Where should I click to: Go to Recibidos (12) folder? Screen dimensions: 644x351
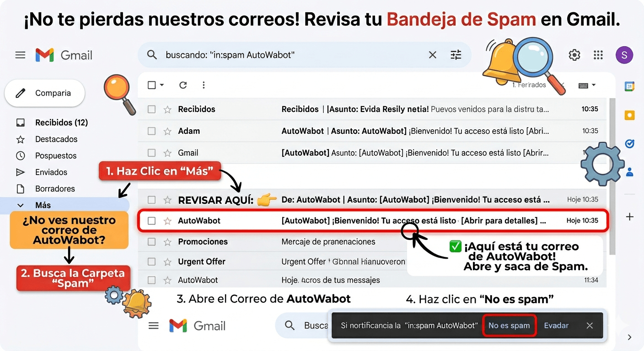point(61,122)
